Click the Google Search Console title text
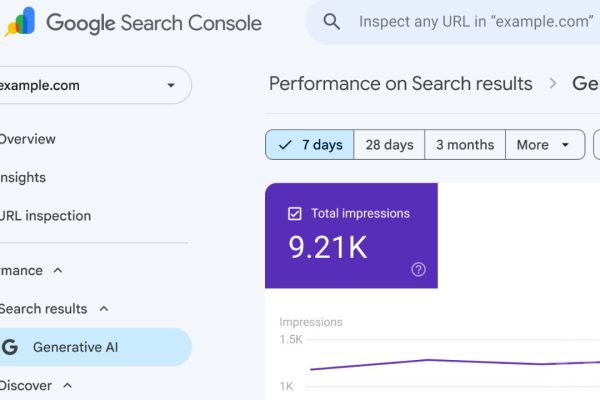This screenshot has width=600, height=400. click(x=154, y=23)
